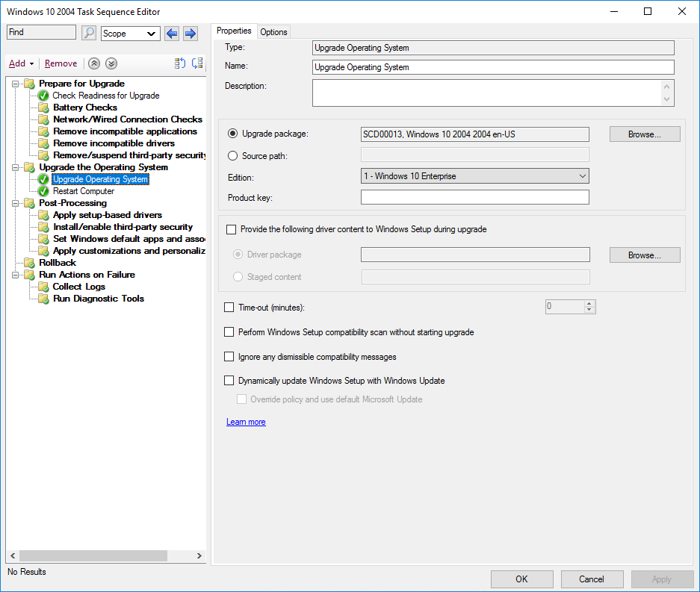
Task: Click tree scrollbar right arrow
Action: [199, 556]
